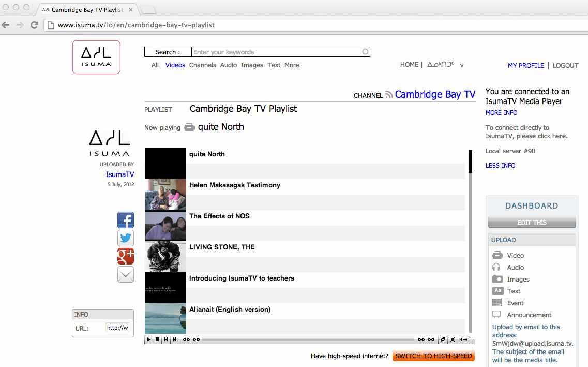This screenshot has width=588, height=367.
Task: Open a new browser tab
Action: click(148, 10)
